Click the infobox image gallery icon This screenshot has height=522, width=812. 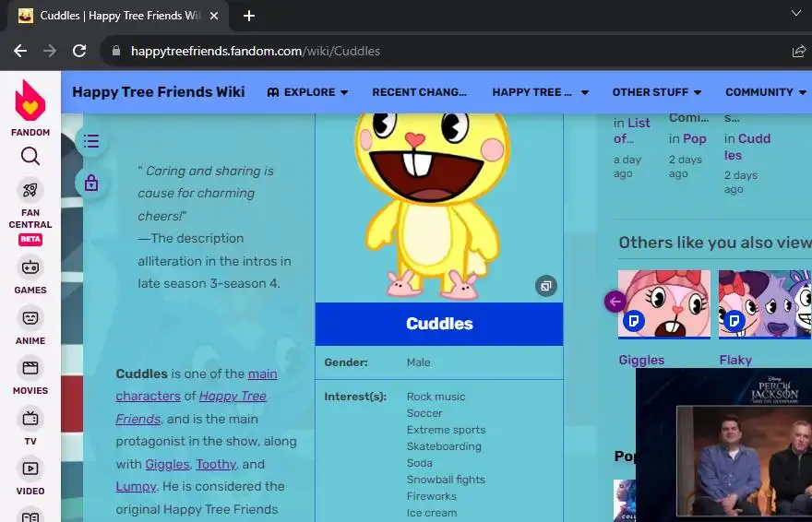(546, 286)
